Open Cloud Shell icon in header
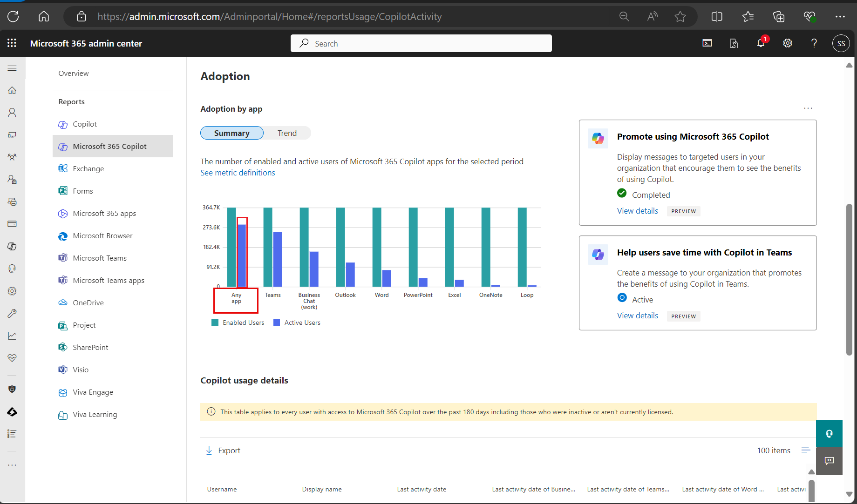The height and width of the screenshot is (504, 857). click(707, 43)
